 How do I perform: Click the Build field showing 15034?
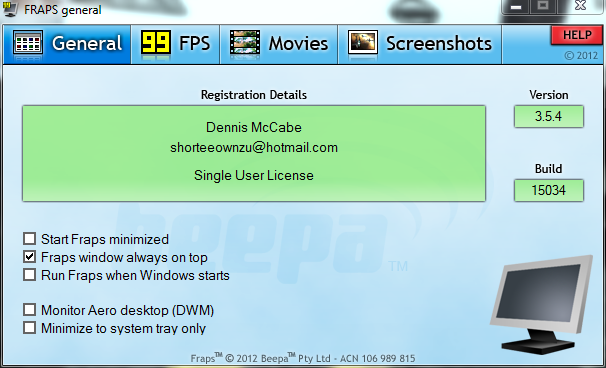coord(549,190)
